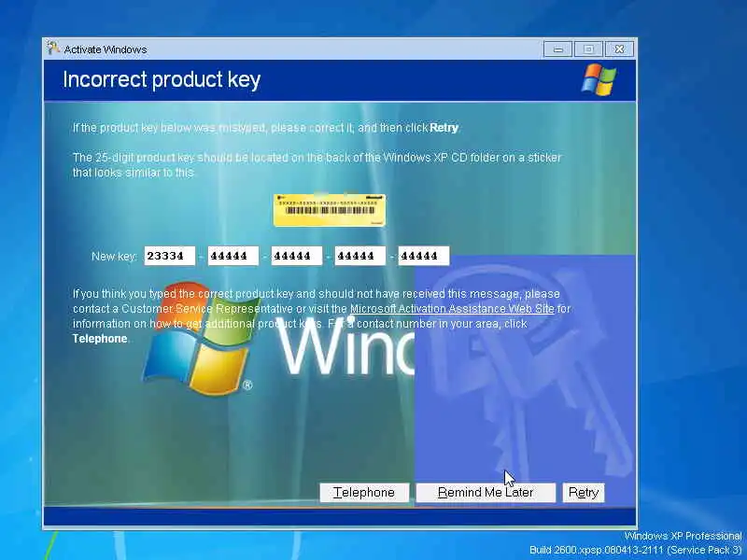Screen dimensions: 747x560
Task: Retry the product key activation
Action: coord(583,493)
